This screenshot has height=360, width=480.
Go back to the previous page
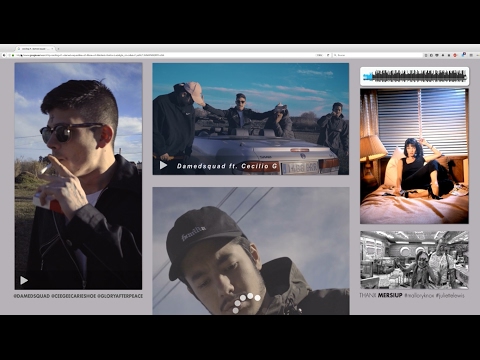(x=4, y=55)
